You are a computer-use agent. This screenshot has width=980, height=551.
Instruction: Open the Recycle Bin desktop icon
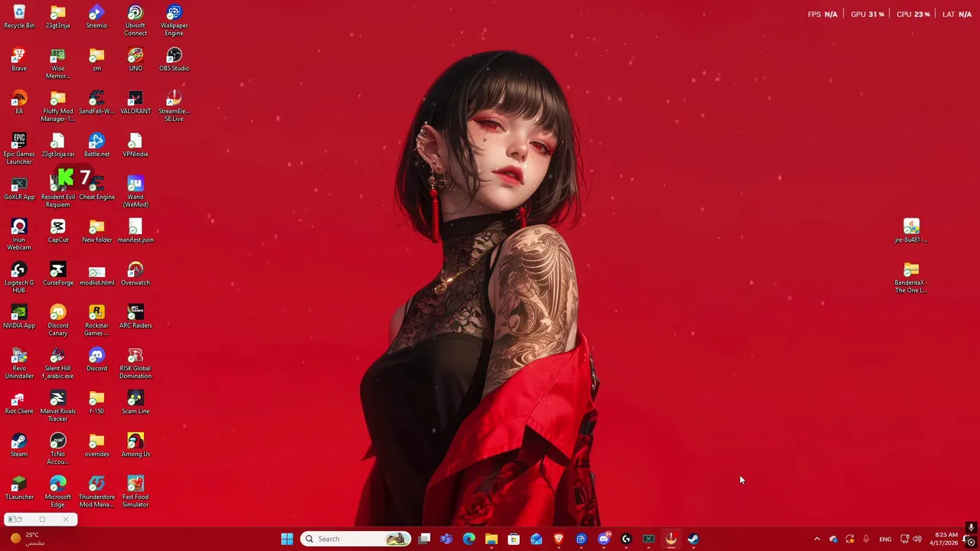point(19,17)
